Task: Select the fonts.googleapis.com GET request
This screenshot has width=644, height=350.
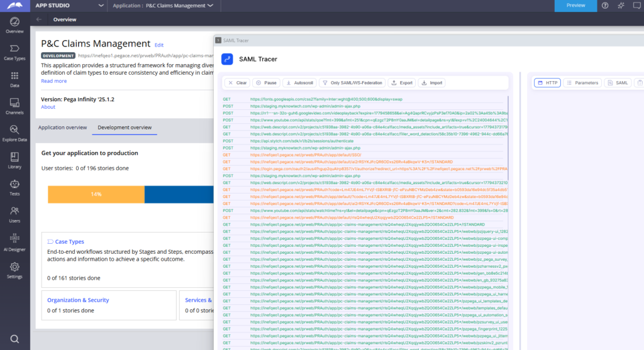Action: pyautogui.click(x=365, y=99)
